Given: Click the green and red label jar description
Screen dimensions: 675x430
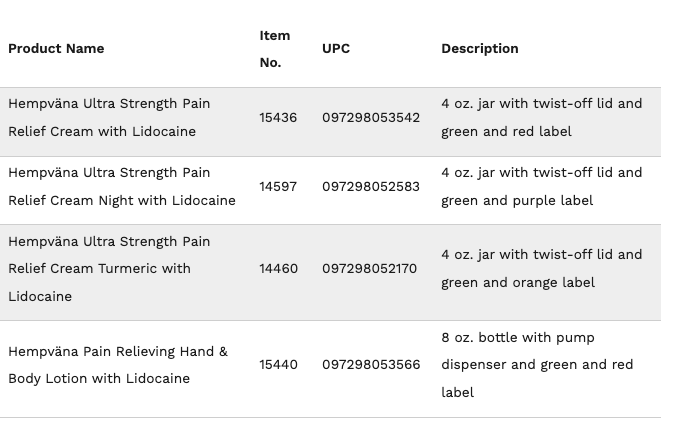Looking at the screenshot, I should coord(542,118).
